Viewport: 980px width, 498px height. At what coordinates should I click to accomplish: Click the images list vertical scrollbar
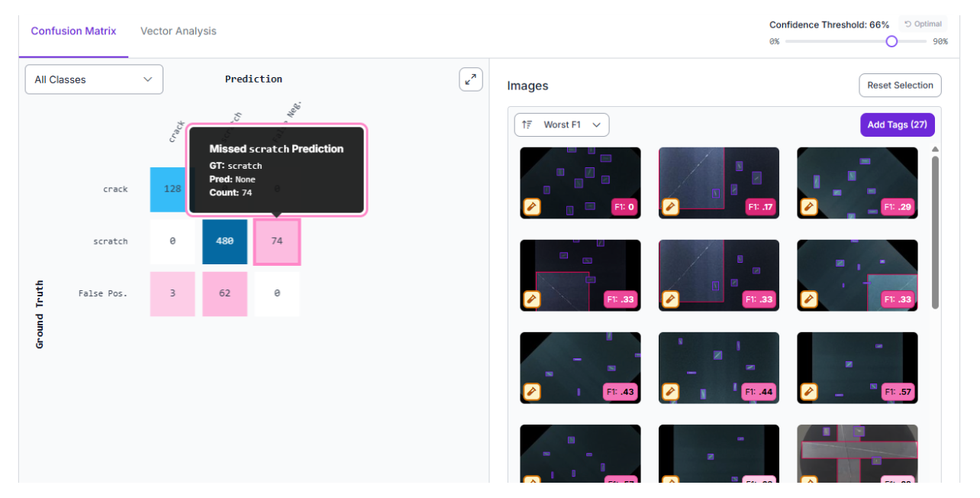tap(935, 229)
